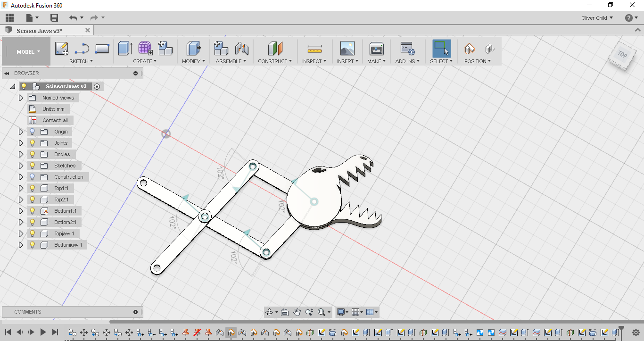Click the Orbit navigation icon
Image resolution: width=644 pixels, height=341 pixels.
pos(269,312)
